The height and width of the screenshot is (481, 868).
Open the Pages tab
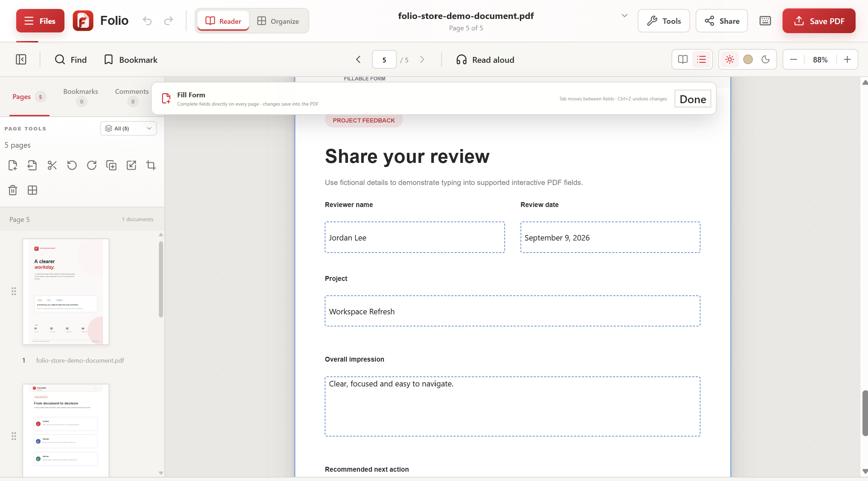pos(29,97)
